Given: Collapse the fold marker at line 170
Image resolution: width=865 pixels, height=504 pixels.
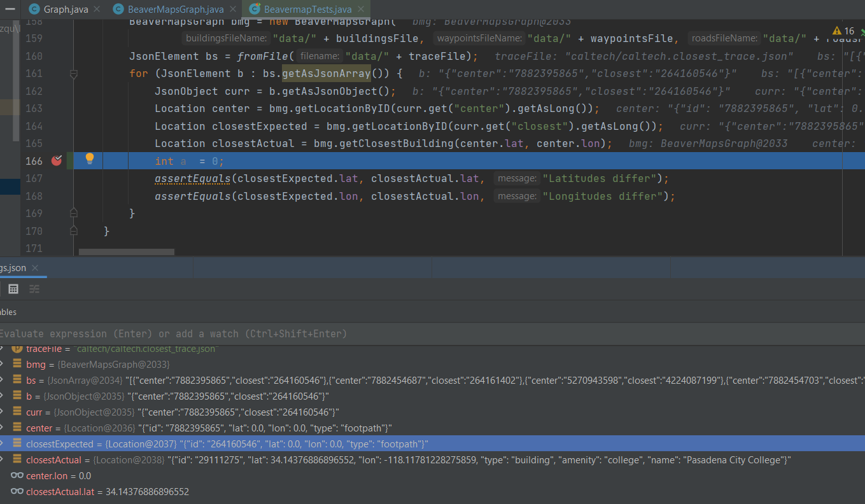Looking at the screenshot, I should coord(73,230).
